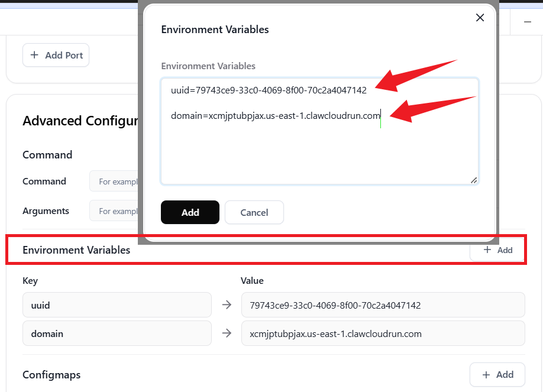Place cursor on the domain= text line
Image resolution: width=543 pixels, height=392 pixels.
(x=275, y=116)
